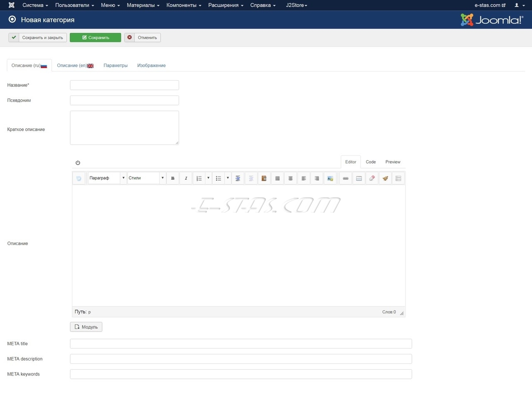
Task: Click the horizontal rule icon beside link
Action: (x=359, y=178)
